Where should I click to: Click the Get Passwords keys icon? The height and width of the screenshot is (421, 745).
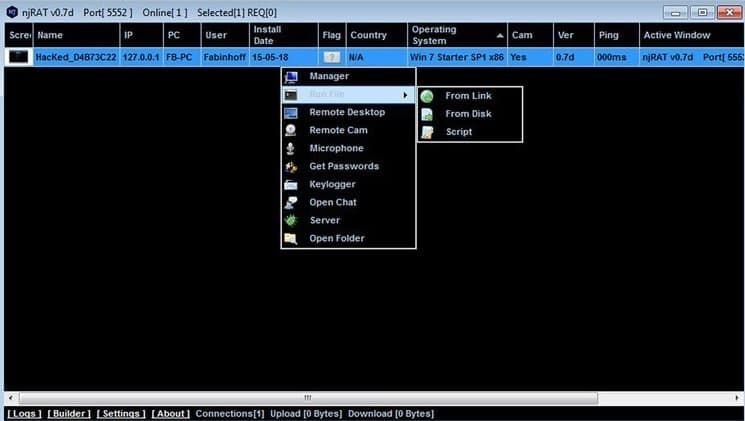(291, 166)
